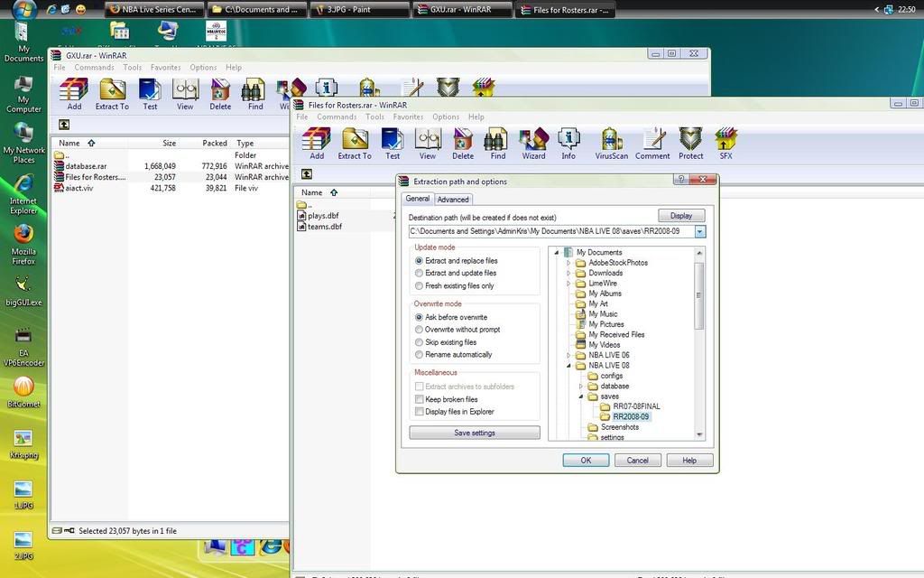Viewport: 924px width, 578px height.
Task: Open Favorites menu in Files for Rosters window
Action: coord(409,117)
